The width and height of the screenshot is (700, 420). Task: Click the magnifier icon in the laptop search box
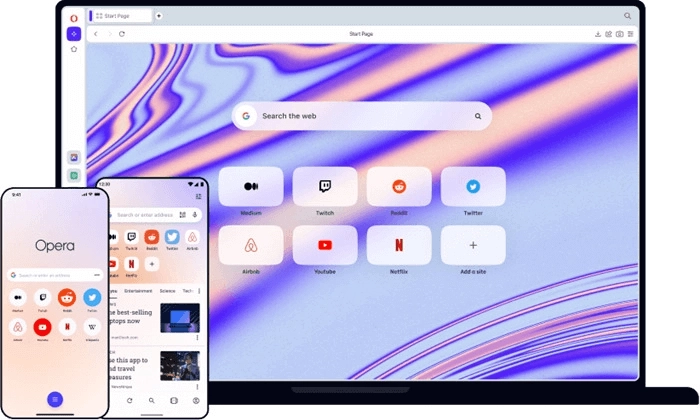coord(478,116)
